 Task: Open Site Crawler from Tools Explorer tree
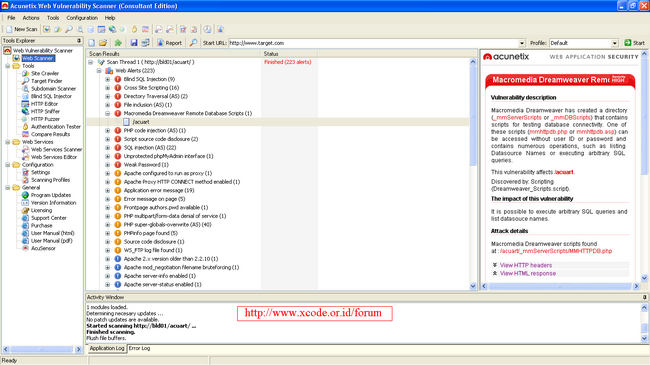[45, 73]
